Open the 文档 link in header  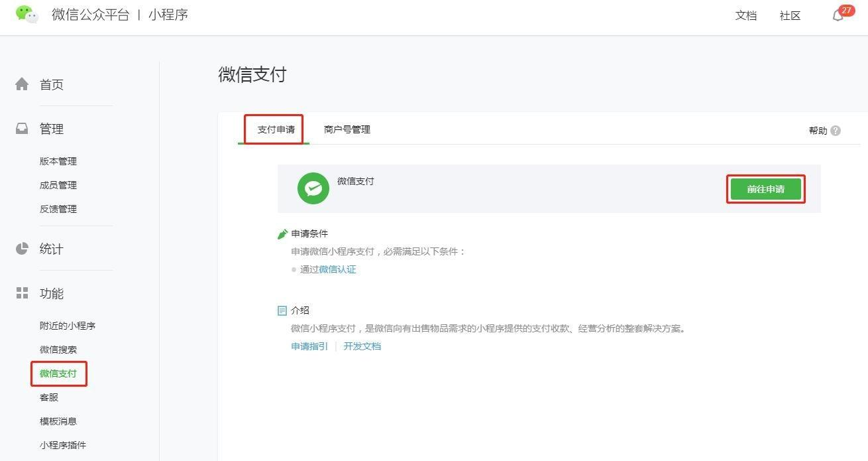(746, 15)
